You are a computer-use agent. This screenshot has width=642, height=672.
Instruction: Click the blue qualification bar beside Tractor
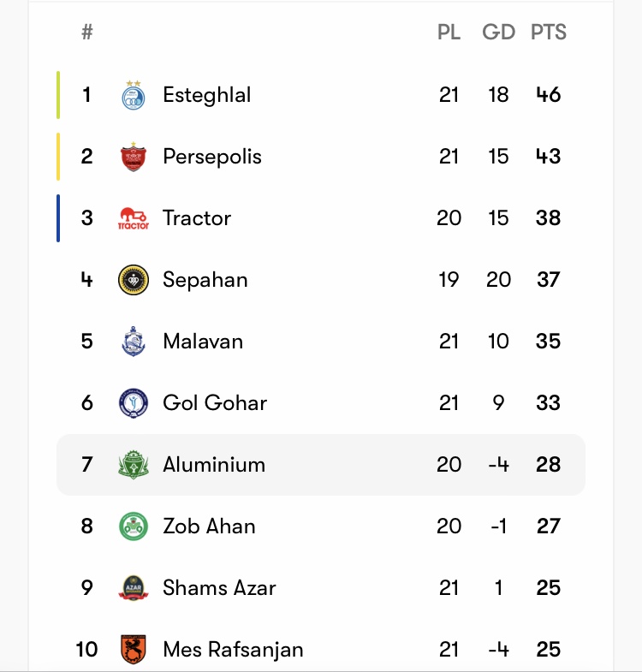58,218
